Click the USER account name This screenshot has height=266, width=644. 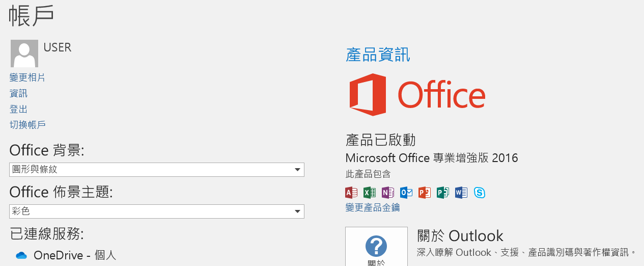pos(58,47)
